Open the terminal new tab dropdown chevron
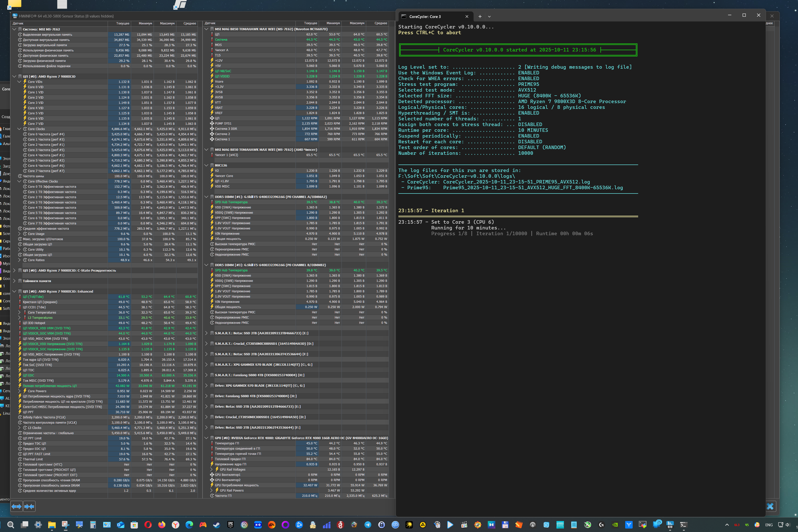 coord(489,17)
